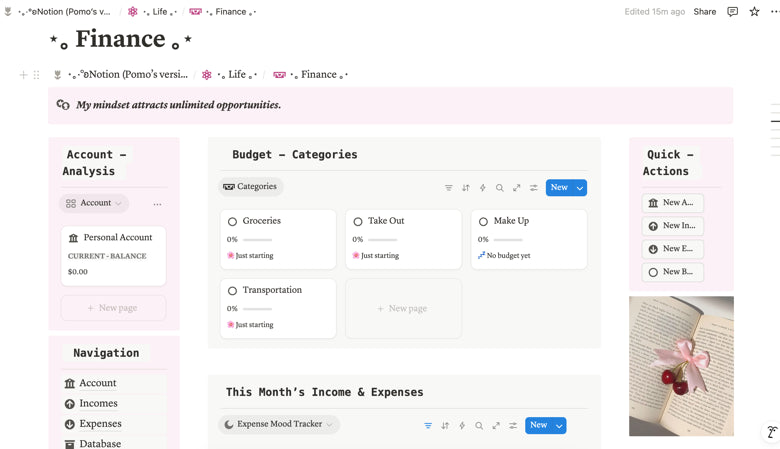Expand the Expense Mood Tracker view dropdown

[279, 424]
